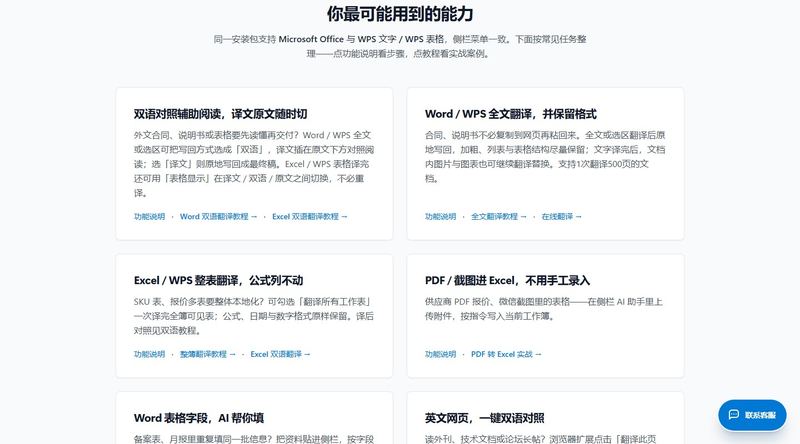Select heading PDF / 截图进 Excel，不用手工录入
The image size is (800, 444).
507,280
